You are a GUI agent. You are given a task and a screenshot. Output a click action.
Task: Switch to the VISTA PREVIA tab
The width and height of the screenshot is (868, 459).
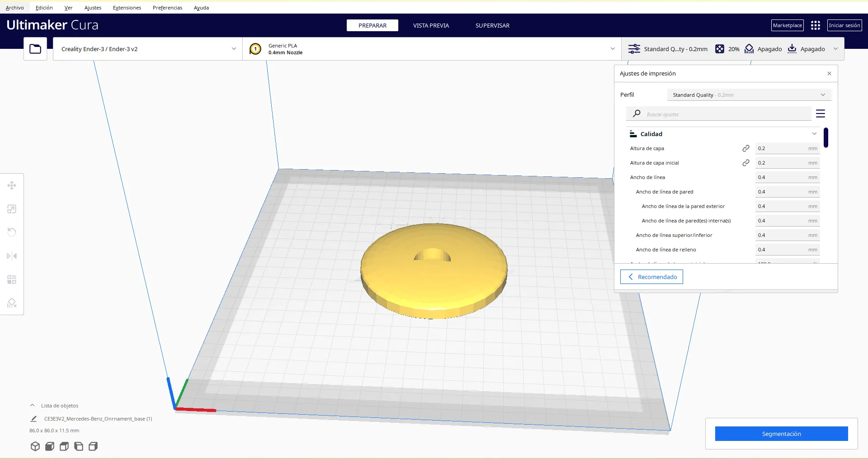click(x=430, y=25)
